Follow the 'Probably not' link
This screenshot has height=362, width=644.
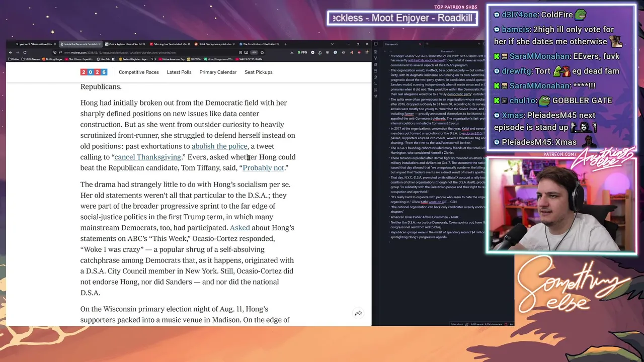(263, 168)
